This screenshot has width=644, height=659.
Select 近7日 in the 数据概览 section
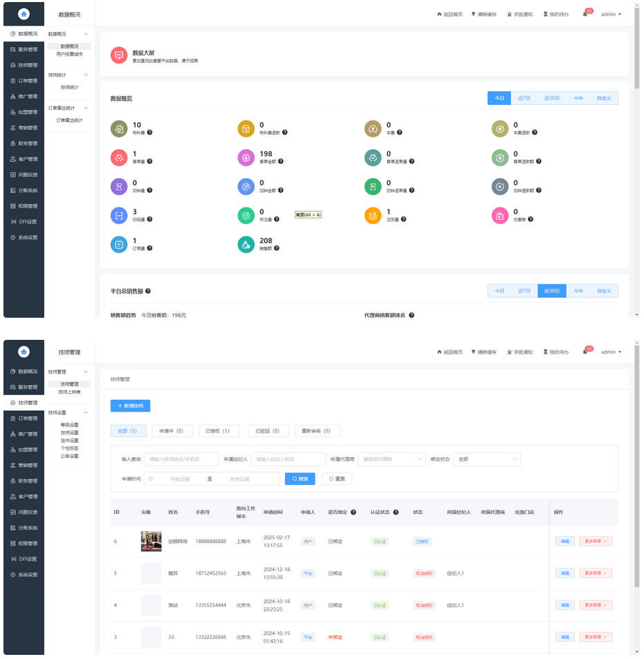[525, 98]
